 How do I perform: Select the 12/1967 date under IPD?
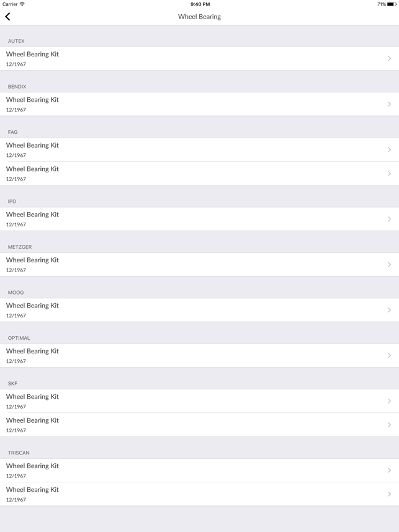pos(16,224)
